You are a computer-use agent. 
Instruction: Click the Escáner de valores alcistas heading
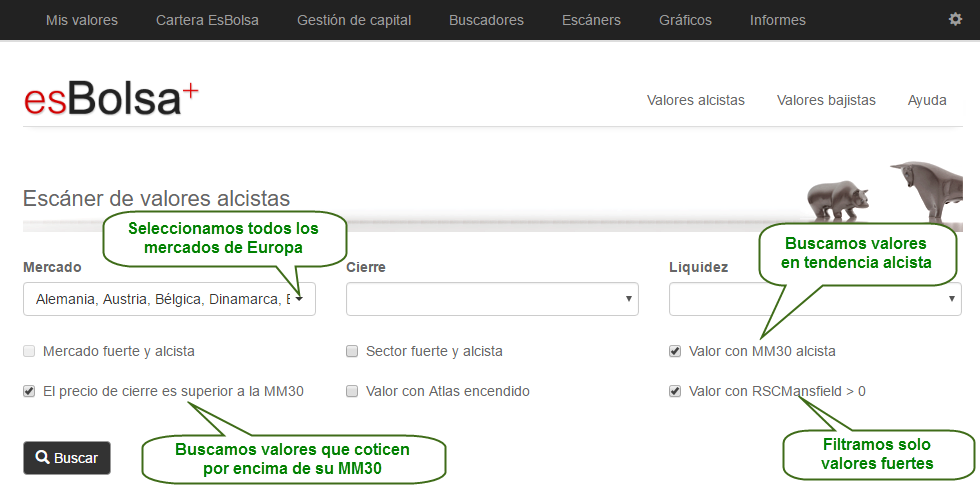[156, 198]
